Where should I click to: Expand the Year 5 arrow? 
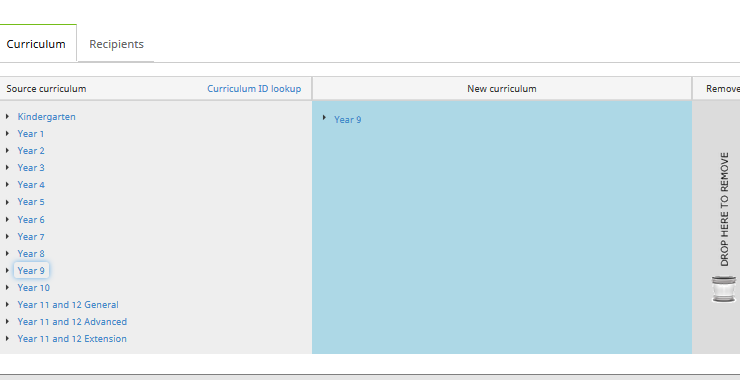point(8,202)
